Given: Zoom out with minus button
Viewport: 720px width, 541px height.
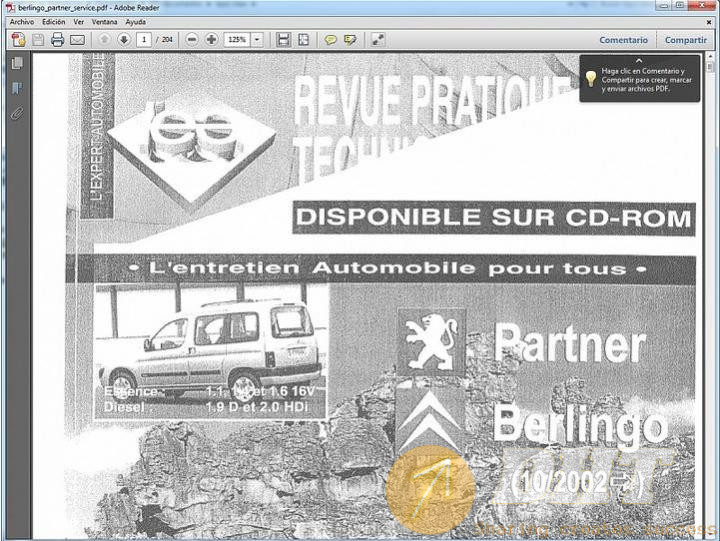Looking at the screenshot, I should [x=192, y=40].
